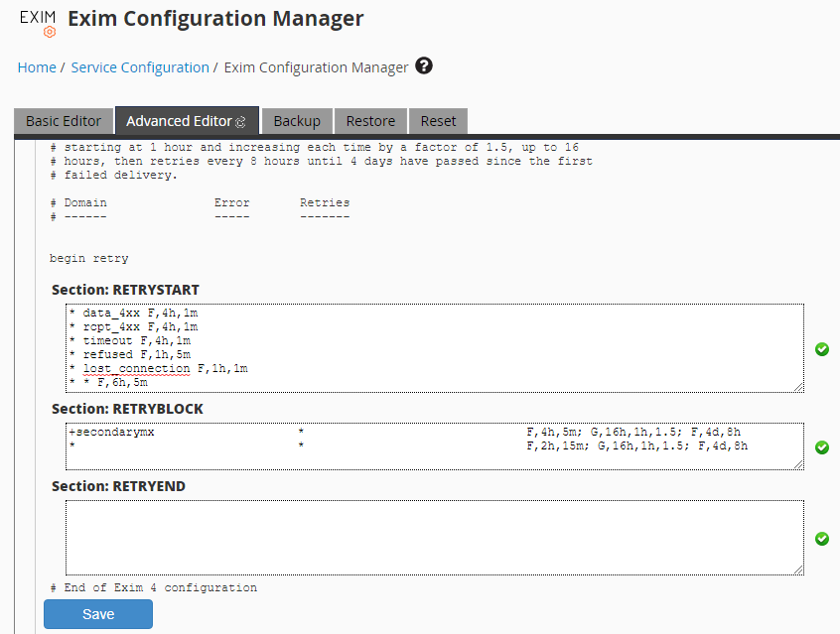The image size is (840, 634).
Task: Open the help question mark icon
Action: 424,65
